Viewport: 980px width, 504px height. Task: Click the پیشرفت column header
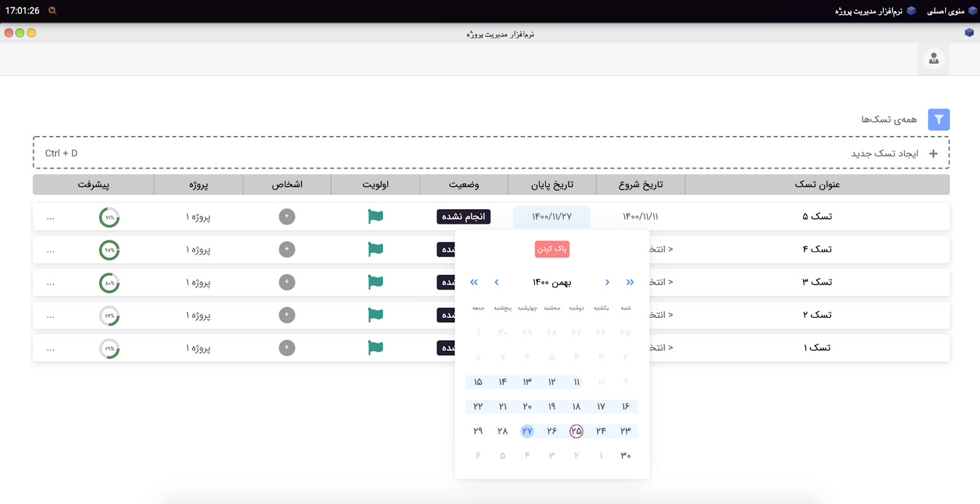pyautogui.click(x=94, y=184)
